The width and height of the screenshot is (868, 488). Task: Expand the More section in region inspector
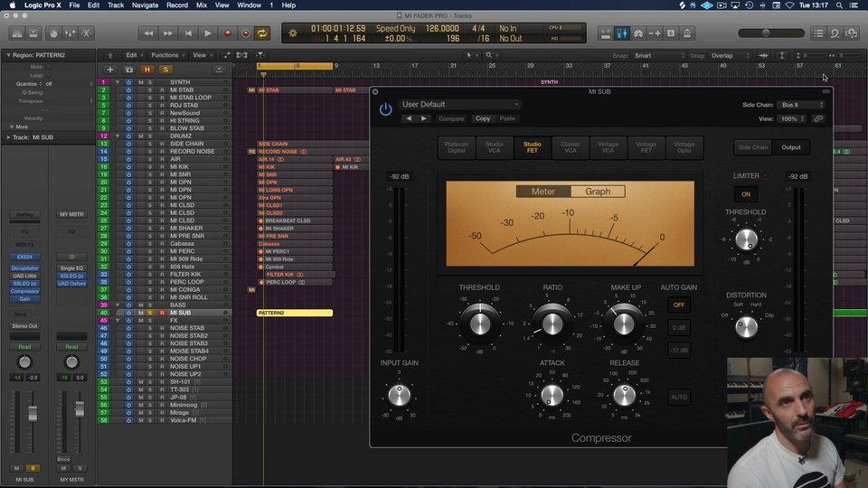tap(12, 127)
